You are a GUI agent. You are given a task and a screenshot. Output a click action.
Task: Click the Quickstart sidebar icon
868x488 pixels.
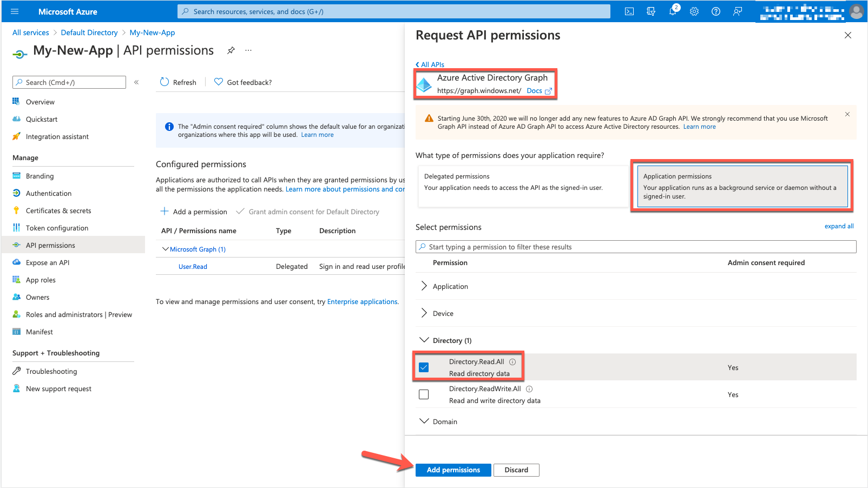(x=16, y=119)
